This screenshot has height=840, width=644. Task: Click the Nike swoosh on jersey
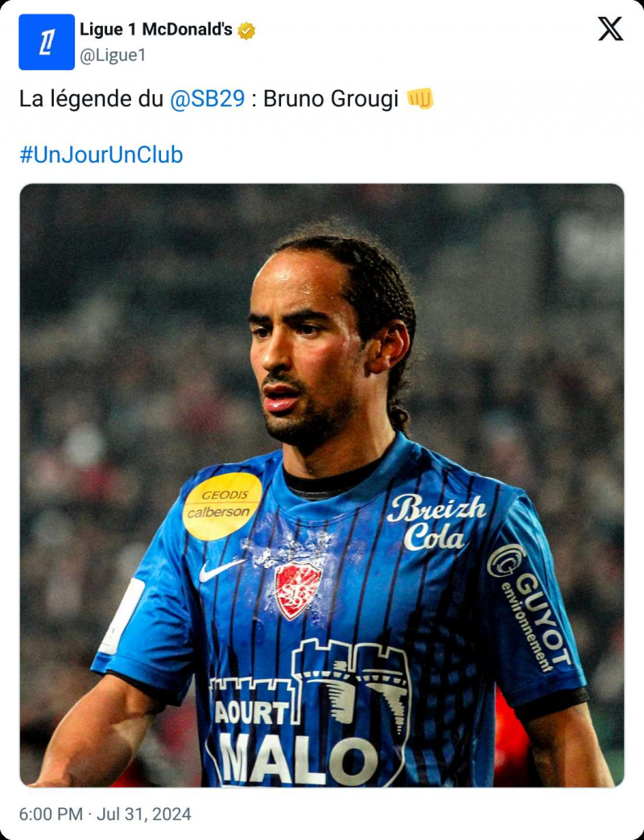coord(221,570)
